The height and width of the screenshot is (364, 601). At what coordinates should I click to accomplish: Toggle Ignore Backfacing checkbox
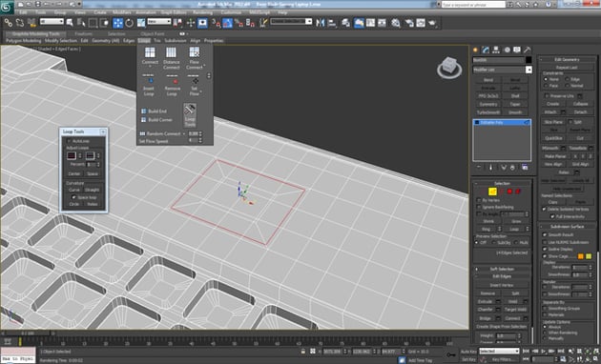479,207
